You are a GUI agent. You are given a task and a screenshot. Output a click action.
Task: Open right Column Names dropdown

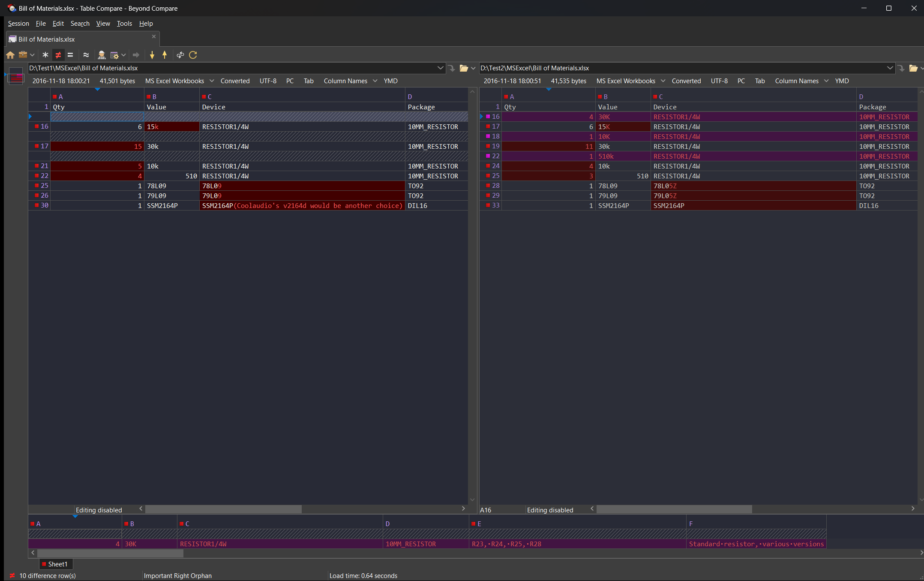pos(802,81)
